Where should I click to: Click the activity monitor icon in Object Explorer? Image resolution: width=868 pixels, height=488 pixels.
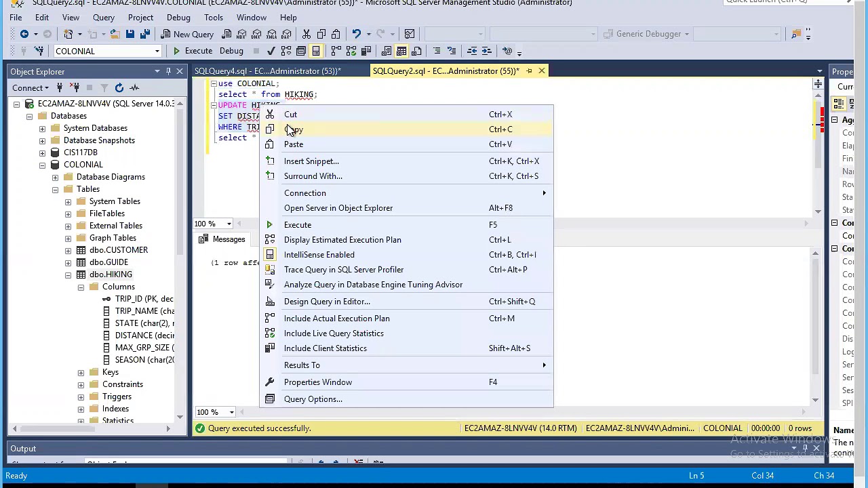point(134,87)
